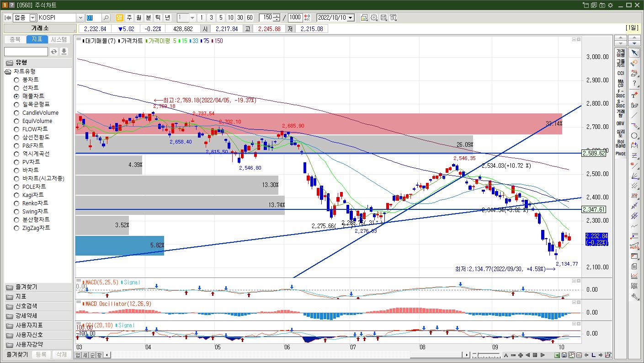The width and height of the screenshot is (644, 363).
Task: Select the 분 minute period button
Action: (149, 17)
